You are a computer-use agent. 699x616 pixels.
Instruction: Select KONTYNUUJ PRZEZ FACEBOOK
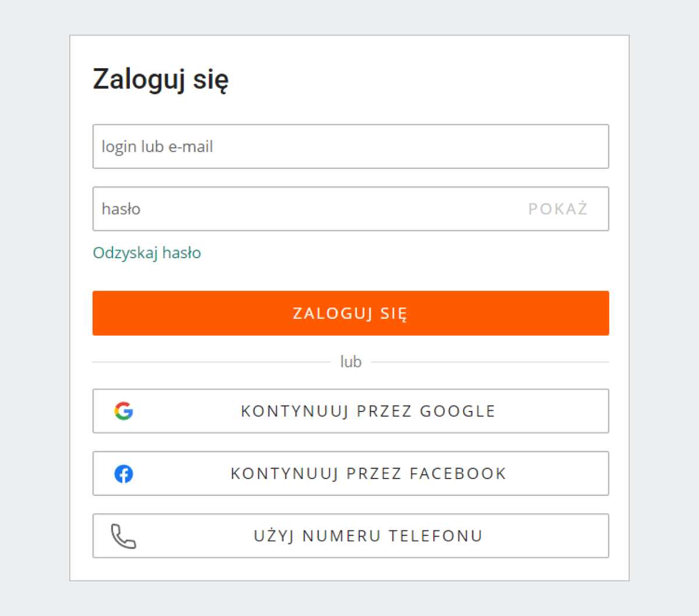(349, 473)
